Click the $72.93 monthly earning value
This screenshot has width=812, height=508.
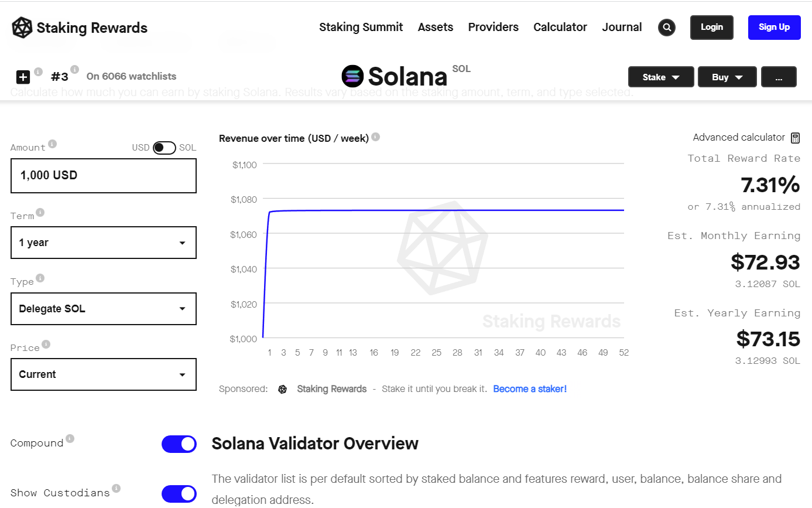766,262
